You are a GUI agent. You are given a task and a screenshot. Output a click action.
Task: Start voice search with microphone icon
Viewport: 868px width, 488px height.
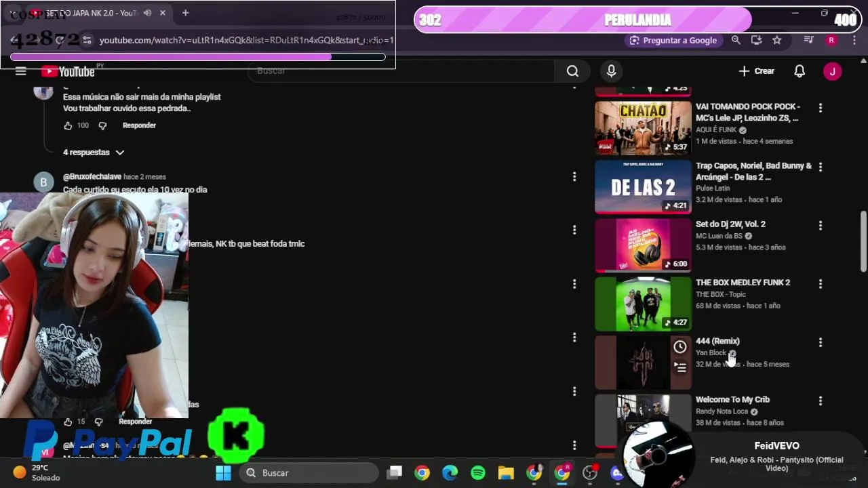coord(611,71)
